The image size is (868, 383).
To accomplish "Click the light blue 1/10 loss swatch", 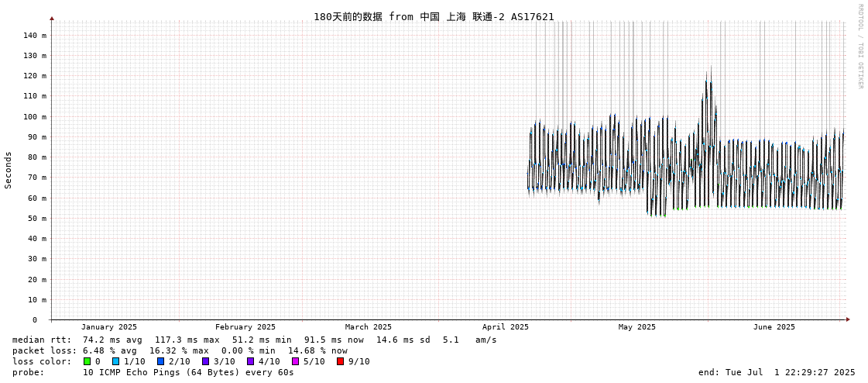I will tap(115, 361).
